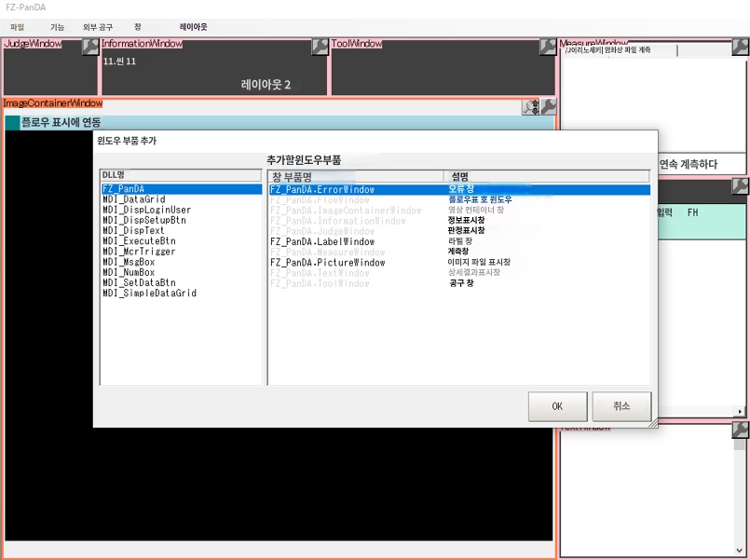Viewport: 750px width, 560px height.
Task: Click the TextWindow scrollbar down arrow
Action: click(740, 551)
